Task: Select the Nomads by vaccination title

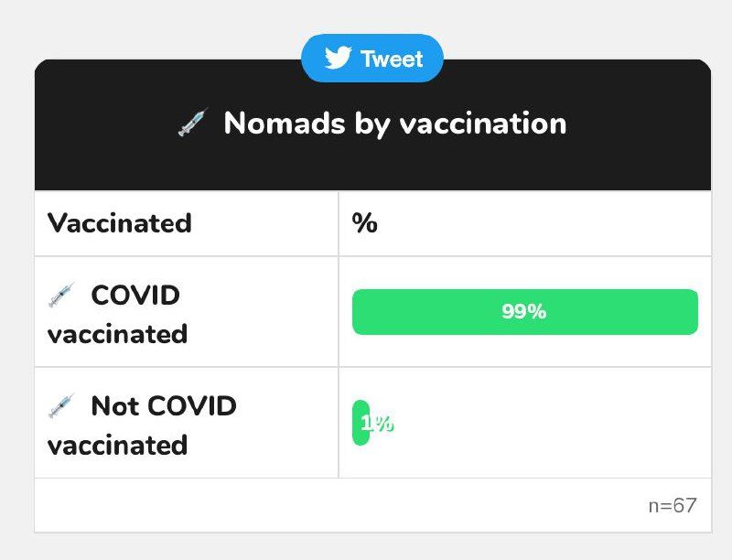Action: click(x=394, y=124)
